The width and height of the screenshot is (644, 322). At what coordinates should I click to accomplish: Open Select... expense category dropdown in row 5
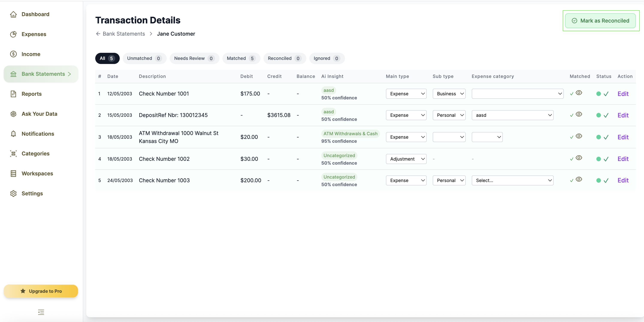pos(512,180)
